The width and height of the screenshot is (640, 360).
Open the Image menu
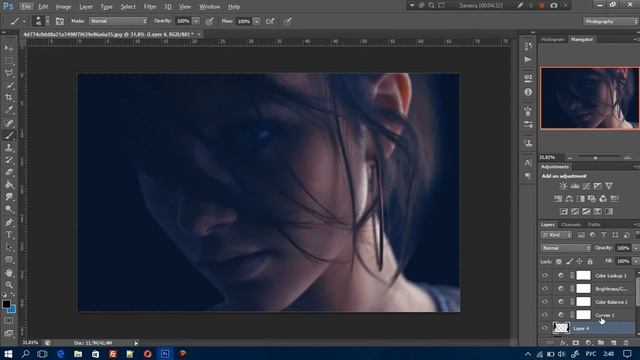point(63,7)
